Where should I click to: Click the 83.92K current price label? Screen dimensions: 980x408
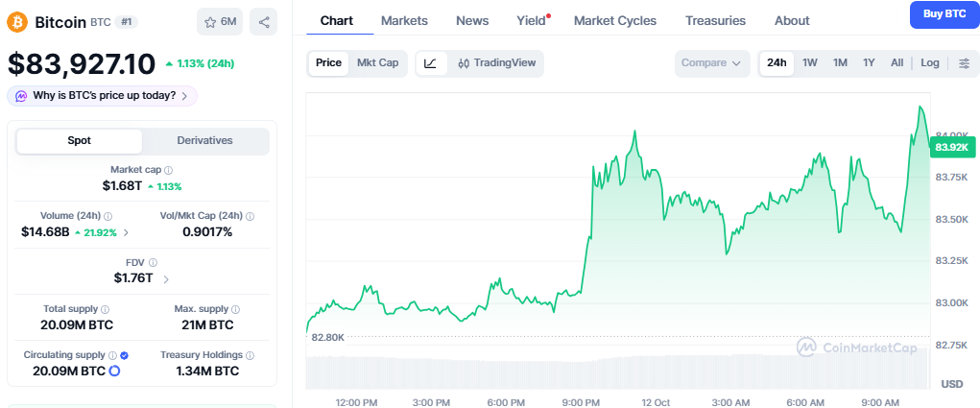point(951,148)
